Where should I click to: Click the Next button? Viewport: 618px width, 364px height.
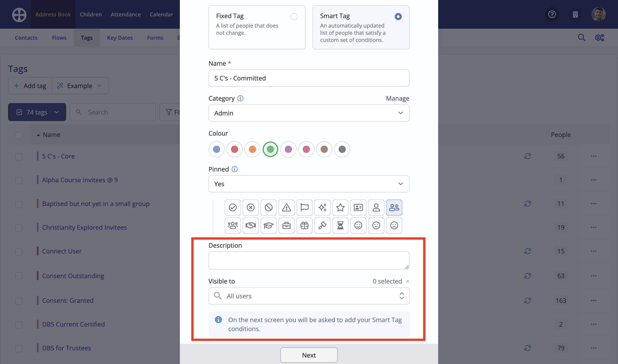(309, 355)
